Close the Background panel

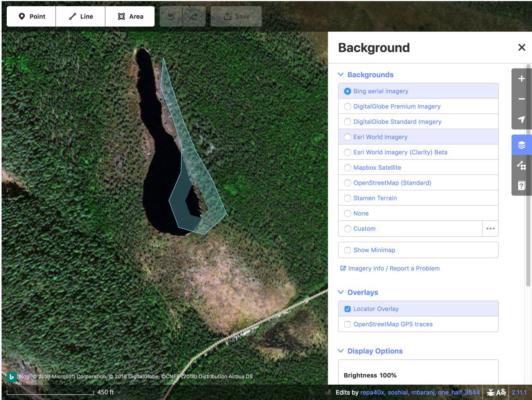[522, 47]
